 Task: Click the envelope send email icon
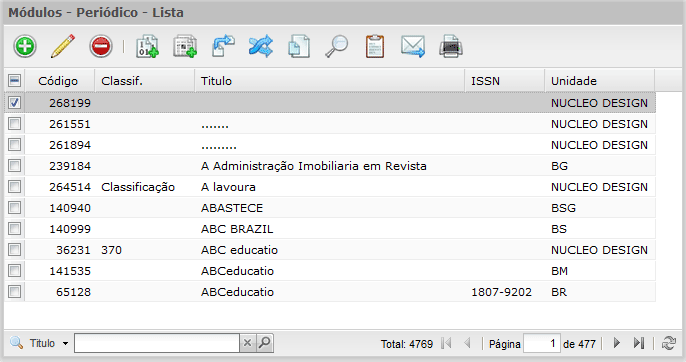[413, 46]
